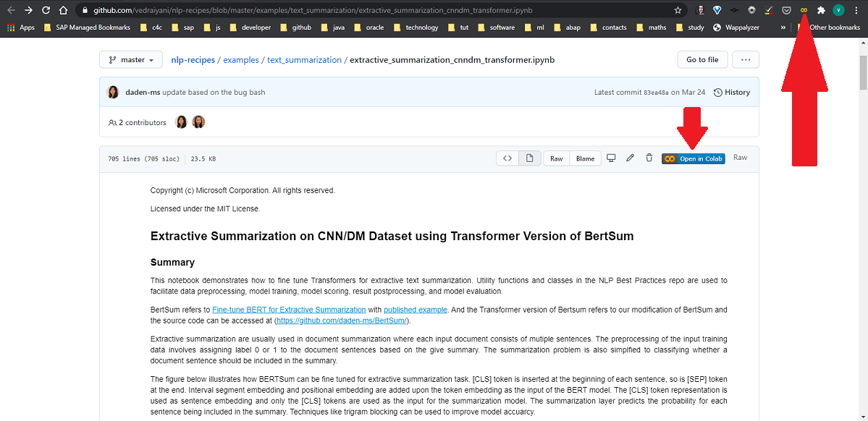This screenshot has width=868, height=421.
Task: Switch to source blob view toggle
Action: pos(507,158)
